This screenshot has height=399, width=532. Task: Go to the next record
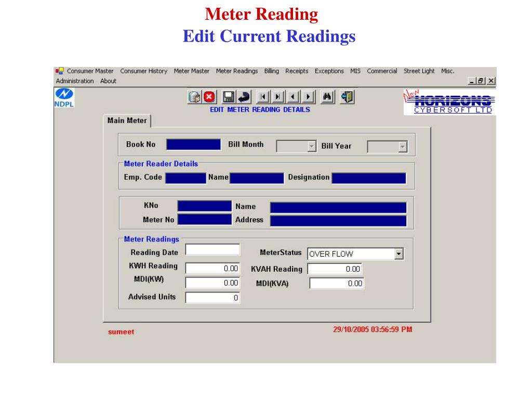tap(308, 97)
